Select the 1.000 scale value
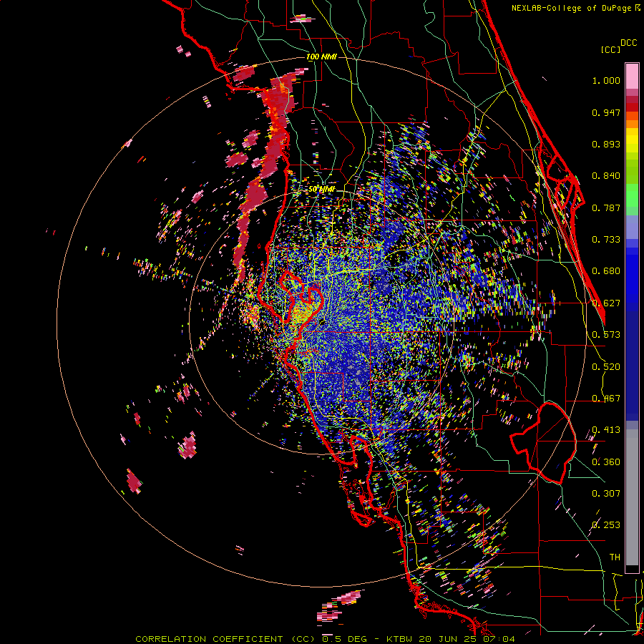Viewport: 644px width, 644px height. click(606, 80)
